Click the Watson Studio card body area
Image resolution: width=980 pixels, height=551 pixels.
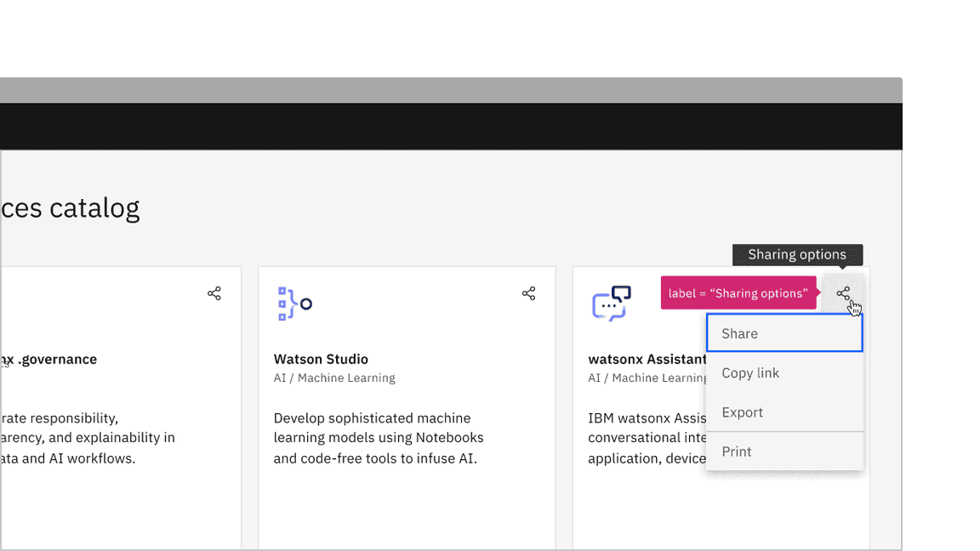tap(379, 438)
